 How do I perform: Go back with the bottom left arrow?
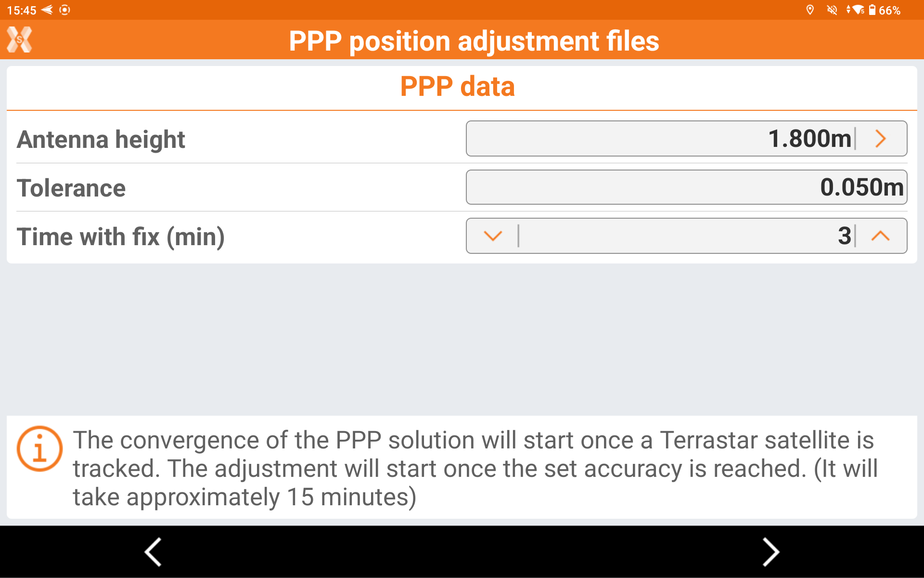153,552
